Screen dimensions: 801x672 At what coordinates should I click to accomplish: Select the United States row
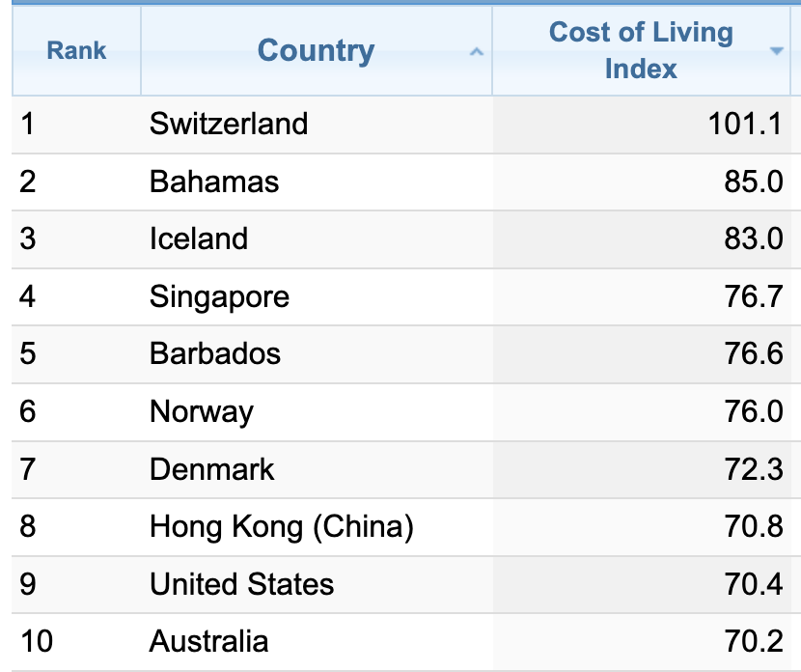[242, 584]
